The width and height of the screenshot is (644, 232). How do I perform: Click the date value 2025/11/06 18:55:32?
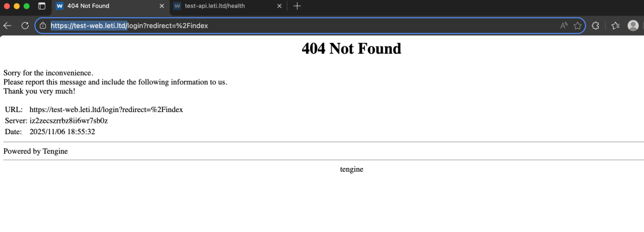tap(63, 132)
